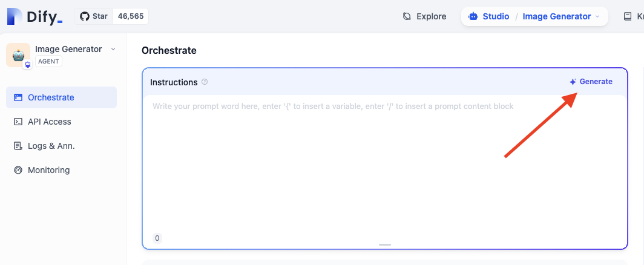
Task: Click the resize handle below the prompt area
Action: point(384,244)
